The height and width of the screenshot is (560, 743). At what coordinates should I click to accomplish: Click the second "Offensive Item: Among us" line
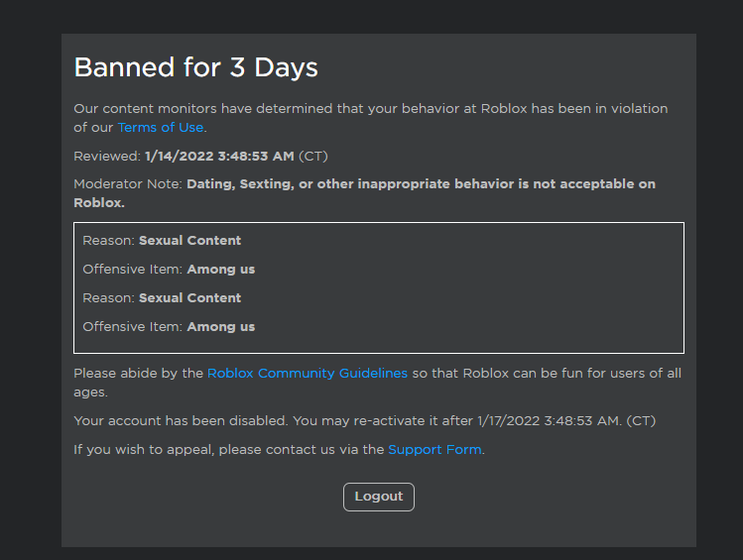[169, 327]
